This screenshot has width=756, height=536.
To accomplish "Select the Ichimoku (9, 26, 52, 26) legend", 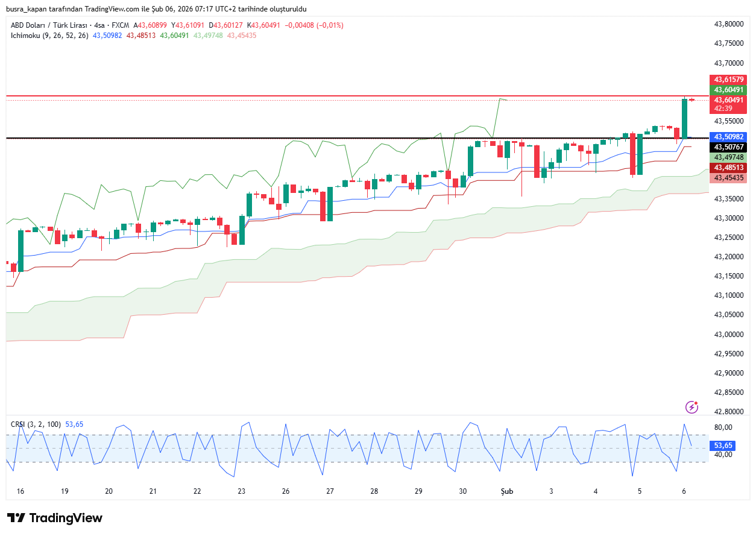I will [x=49, y=36].
